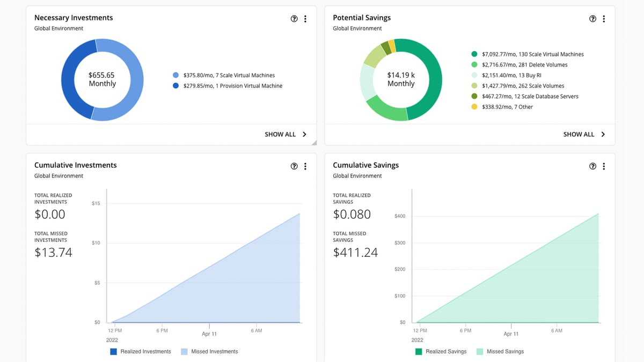Open Necessary Investments kebab menu

click(x=305, y=19)
